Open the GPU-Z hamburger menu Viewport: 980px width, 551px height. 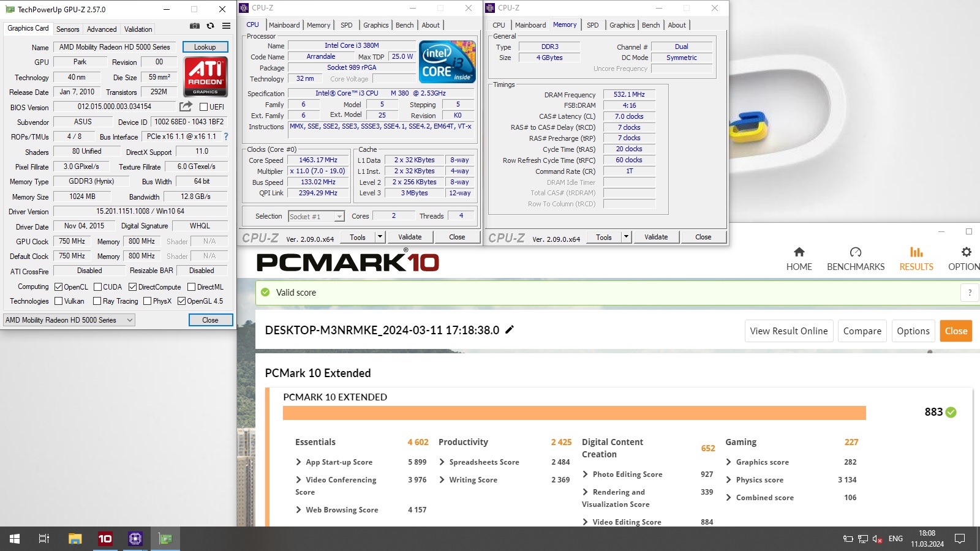coord(227,26)
